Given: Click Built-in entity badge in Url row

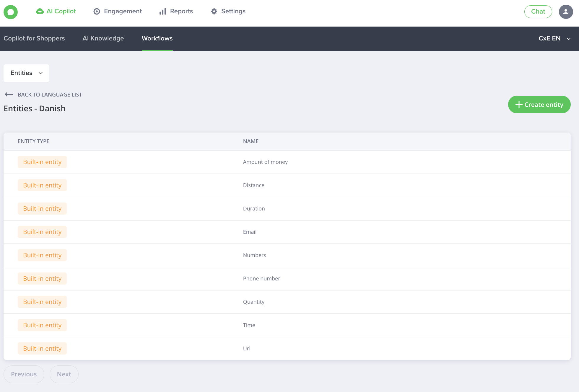Looking at the screenshot, I should 42,349.
